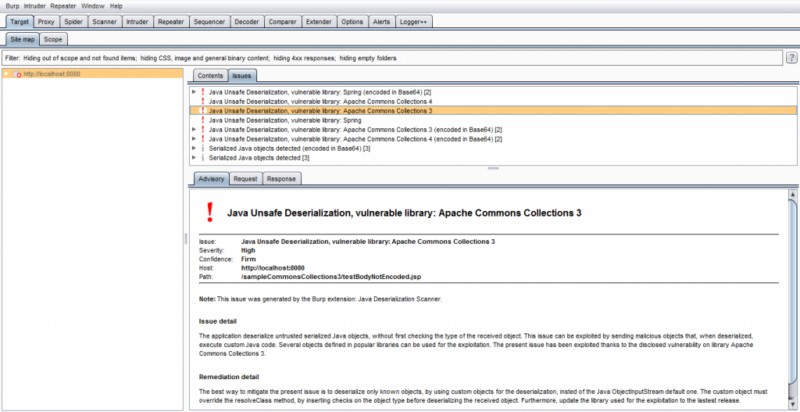Open the Response tab
This screenshot has width=800, height=412.
282,179
